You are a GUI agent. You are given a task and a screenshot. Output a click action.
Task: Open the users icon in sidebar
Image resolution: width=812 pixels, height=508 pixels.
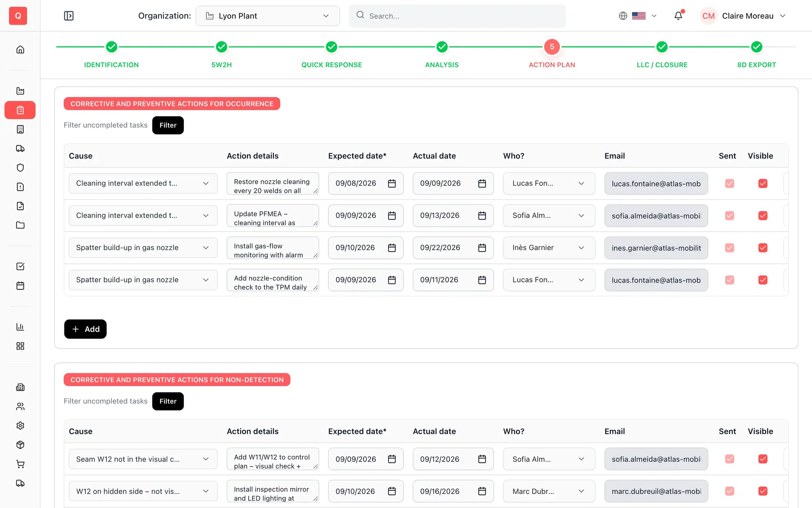pos(20,406)
